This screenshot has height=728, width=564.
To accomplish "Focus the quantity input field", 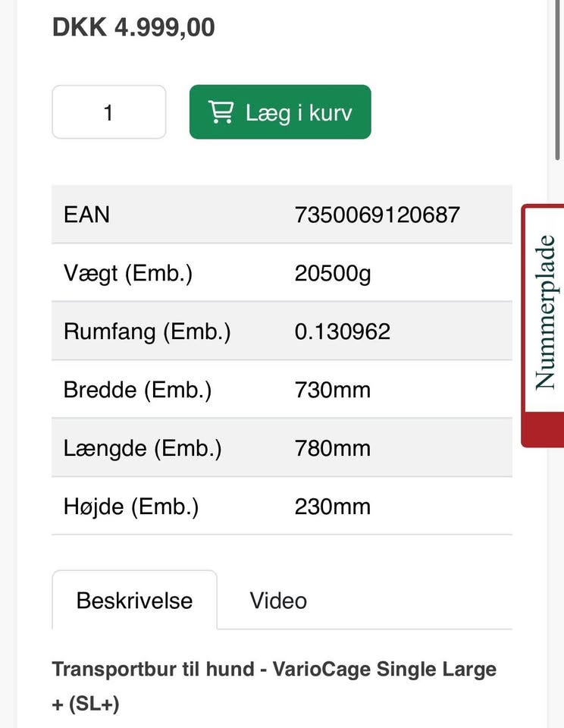I will [108, 112].
